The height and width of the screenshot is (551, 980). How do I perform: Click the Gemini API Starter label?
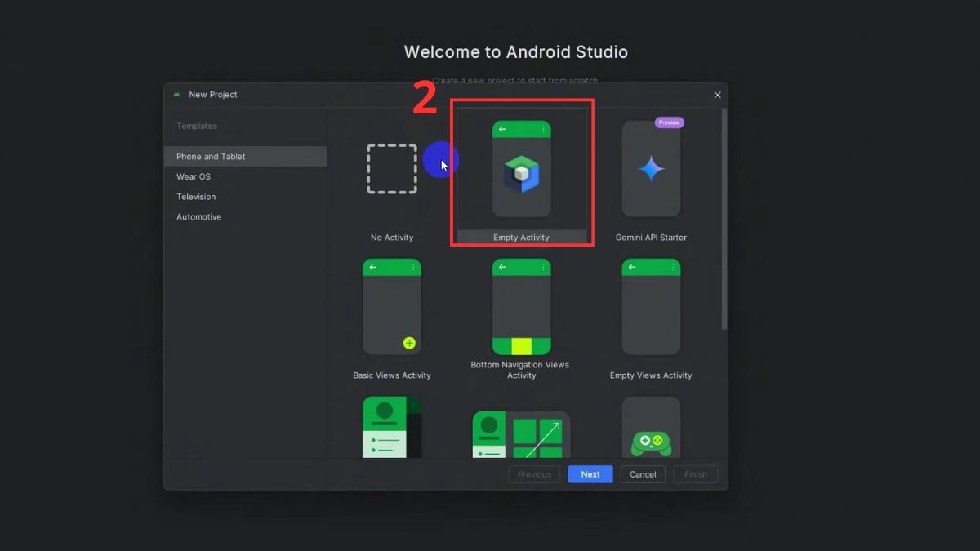click(651, 238)
